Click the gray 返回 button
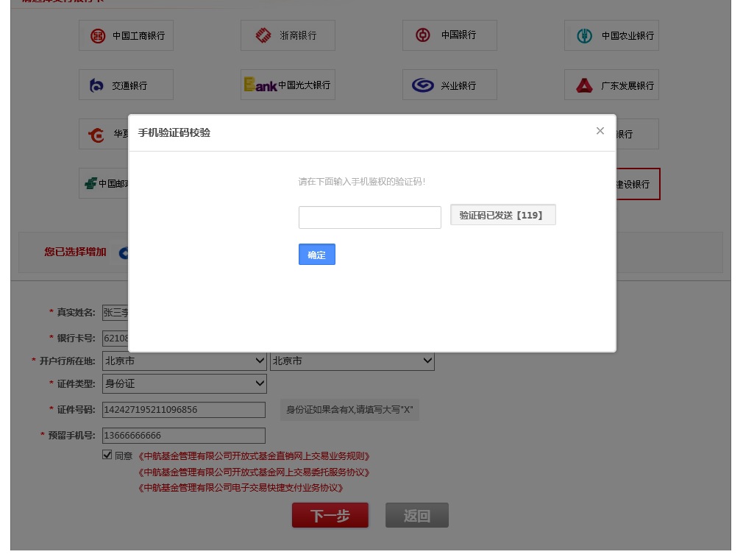This screenshot has width=743, height=560. pos(417,515)
